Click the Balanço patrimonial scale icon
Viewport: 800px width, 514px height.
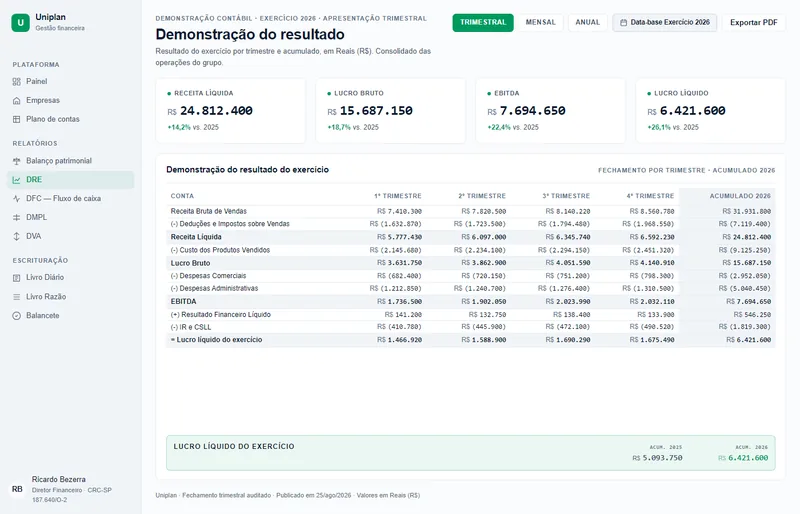[17, 161]
